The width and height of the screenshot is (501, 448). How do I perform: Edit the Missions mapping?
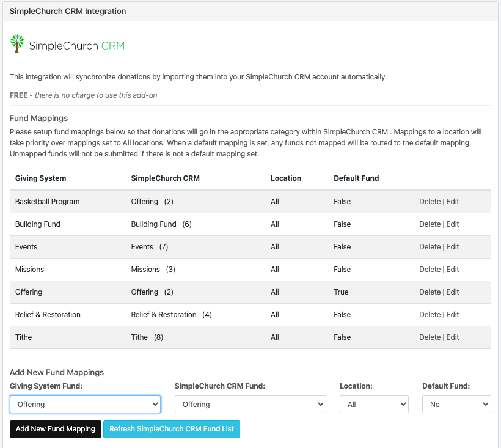point(453,270)
